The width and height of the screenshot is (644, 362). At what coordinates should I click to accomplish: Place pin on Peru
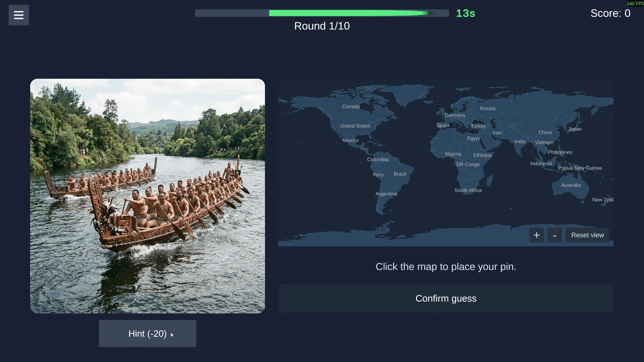pyautogui.click(x=378, y=175)
